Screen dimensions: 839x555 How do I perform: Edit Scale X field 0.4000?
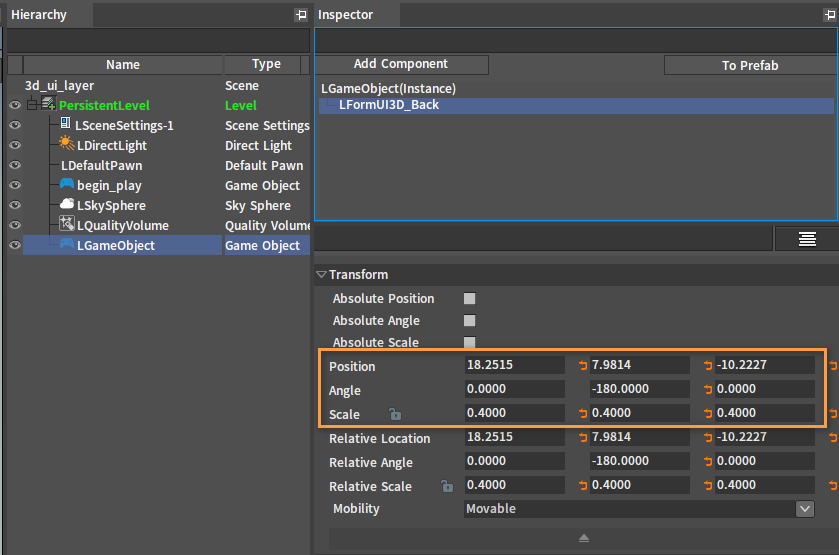coord(514,413)
